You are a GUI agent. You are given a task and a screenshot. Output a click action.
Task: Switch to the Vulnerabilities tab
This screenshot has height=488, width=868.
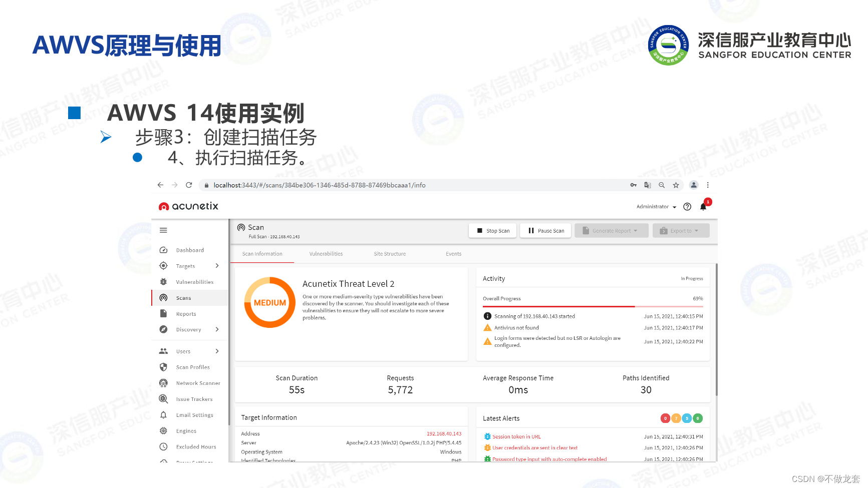326,254
